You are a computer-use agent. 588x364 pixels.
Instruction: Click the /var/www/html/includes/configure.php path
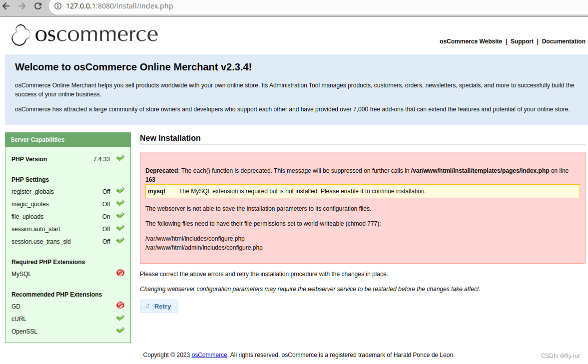point(195,239)
